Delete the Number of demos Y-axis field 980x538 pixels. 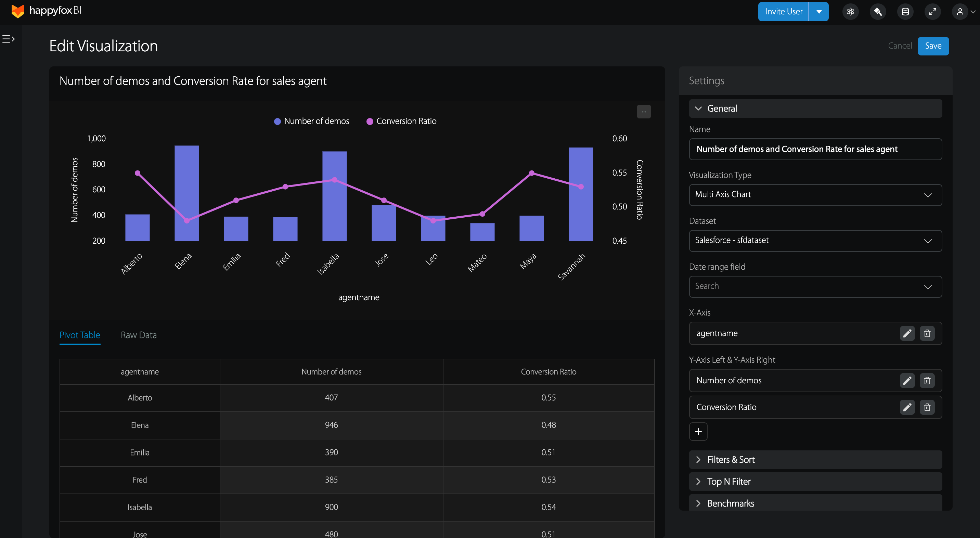(x=927, y=381)
